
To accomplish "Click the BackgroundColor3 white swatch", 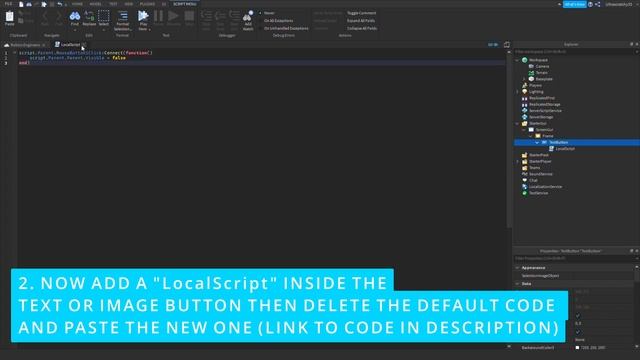I will 577,348.
